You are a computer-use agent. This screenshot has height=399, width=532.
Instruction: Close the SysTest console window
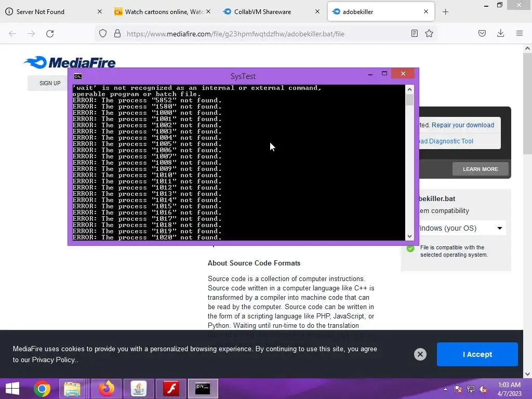(x=403, y=74)
